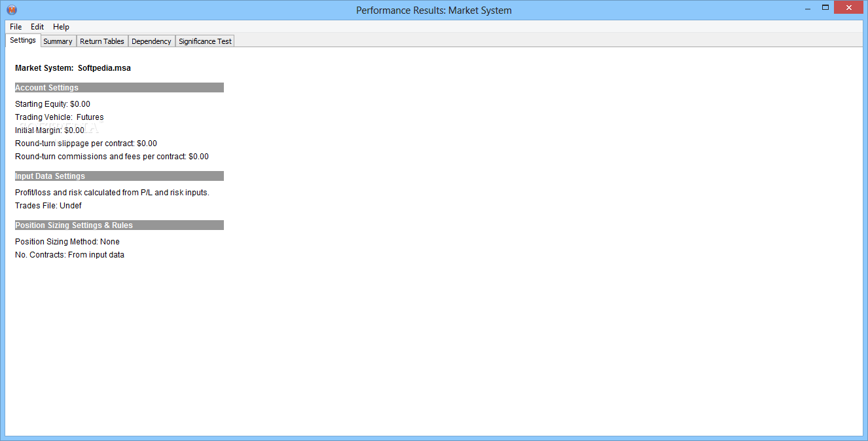Click Round-turn commissions and fees line
868x441 pixels.
pyautogui.click(x=112, y=157)
